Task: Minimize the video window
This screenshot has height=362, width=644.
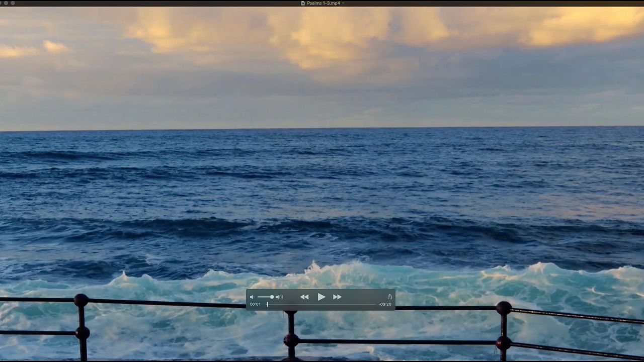Action: click(x=7, y=3)
